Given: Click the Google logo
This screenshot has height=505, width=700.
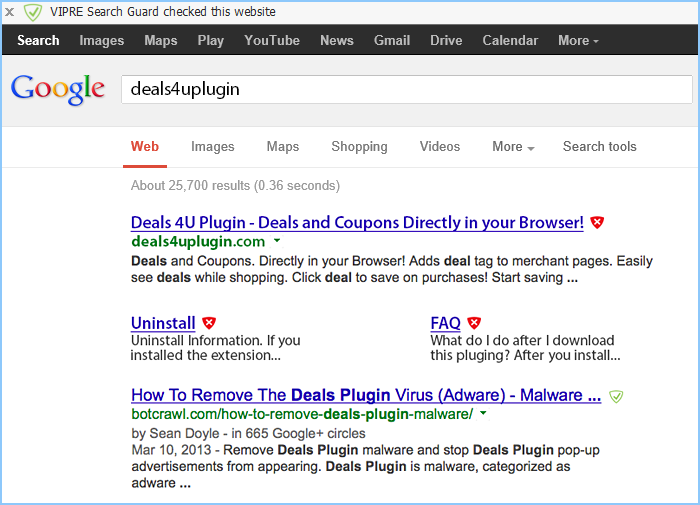Looking at the screenshot, I should pyautogui.click(x=58, y=89).
